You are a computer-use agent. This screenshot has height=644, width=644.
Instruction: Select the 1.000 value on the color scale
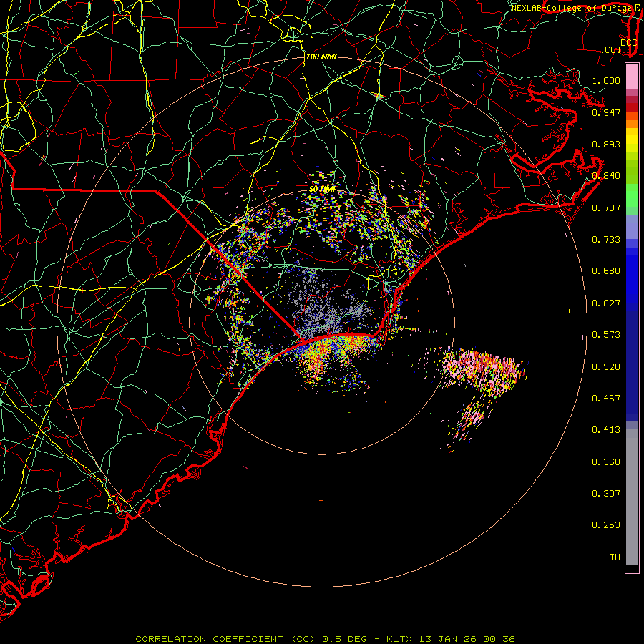coord(606,80)
